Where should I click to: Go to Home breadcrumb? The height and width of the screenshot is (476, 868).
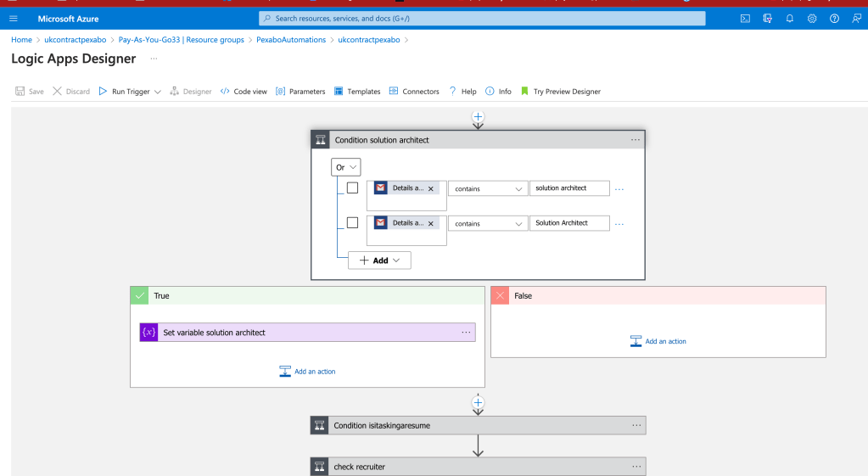click(x=21, y=40)
